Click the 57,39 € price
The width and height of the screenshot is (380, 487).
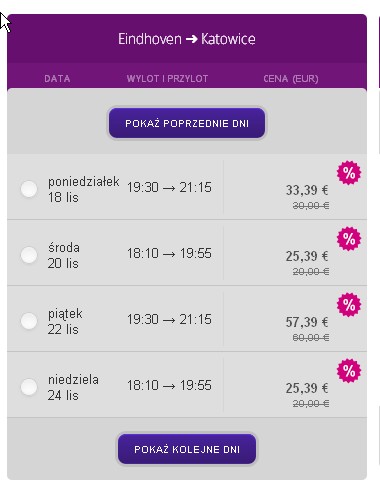tap(307, 322)
